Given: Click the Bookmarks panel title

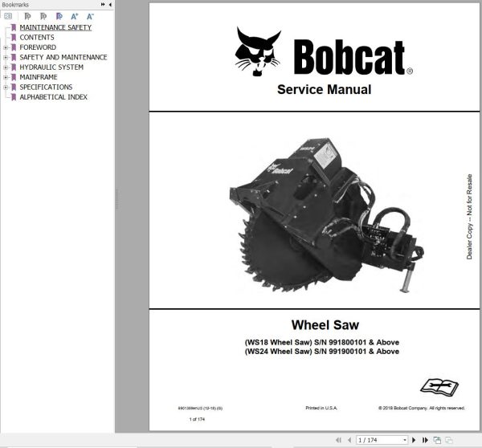Looking at the screenshot, I should [x=15, y=5].
